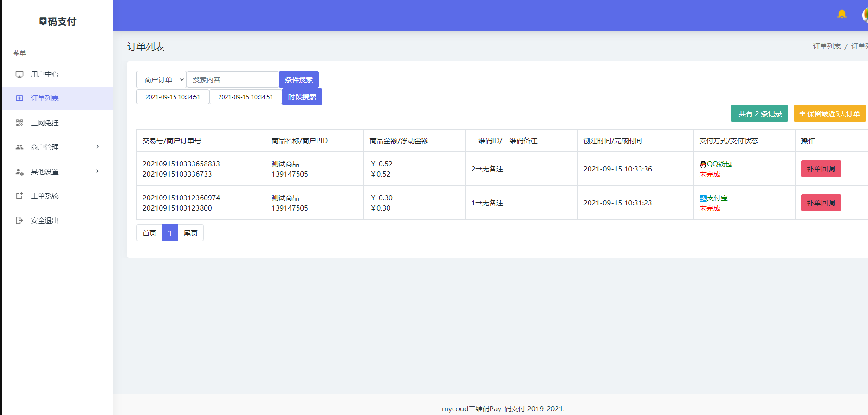
Task: Focus the 搜索内容 search input
Action: (232, 80)
